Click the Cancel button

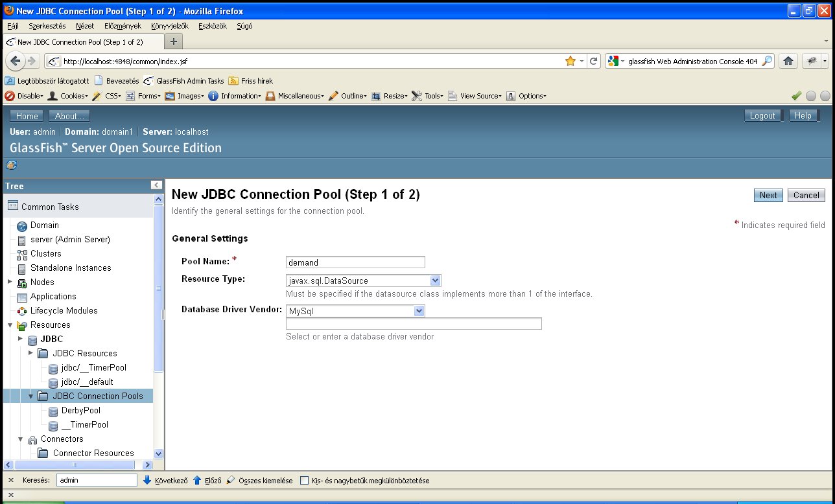tap(806, 195)
